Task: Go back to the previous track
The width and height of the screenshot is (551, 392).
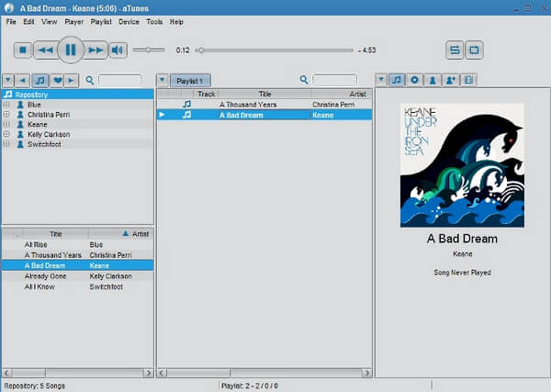Action: [x=45, y=50]
